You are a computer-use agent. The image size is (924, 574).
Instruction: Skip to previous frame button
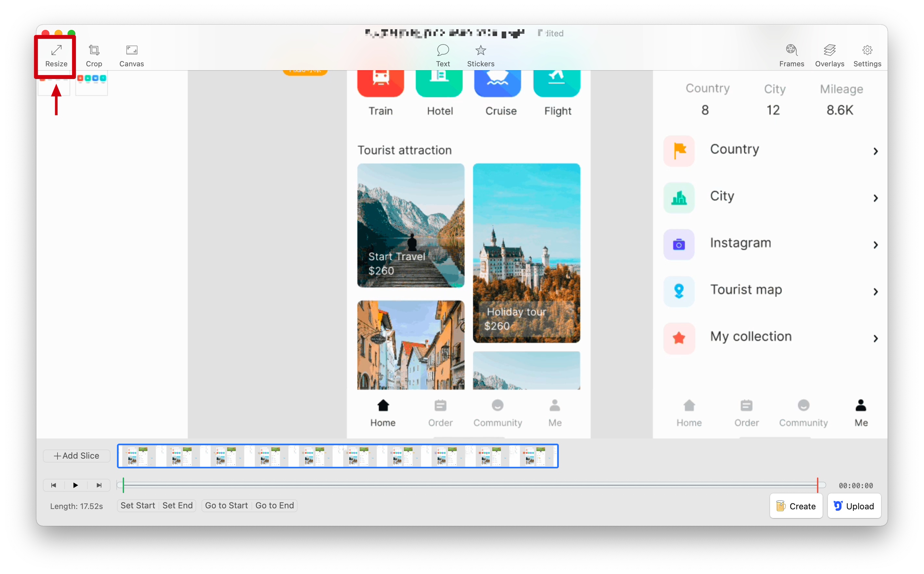54,485
